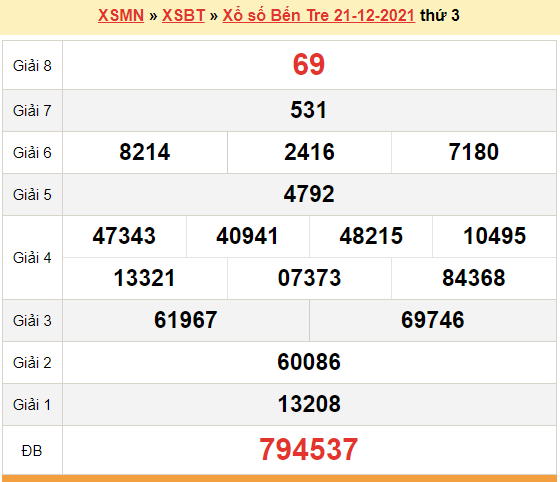Viewport: 560px width, 482px height.
Task: Select Giải 3 number 69746
Action: point(433,320)
